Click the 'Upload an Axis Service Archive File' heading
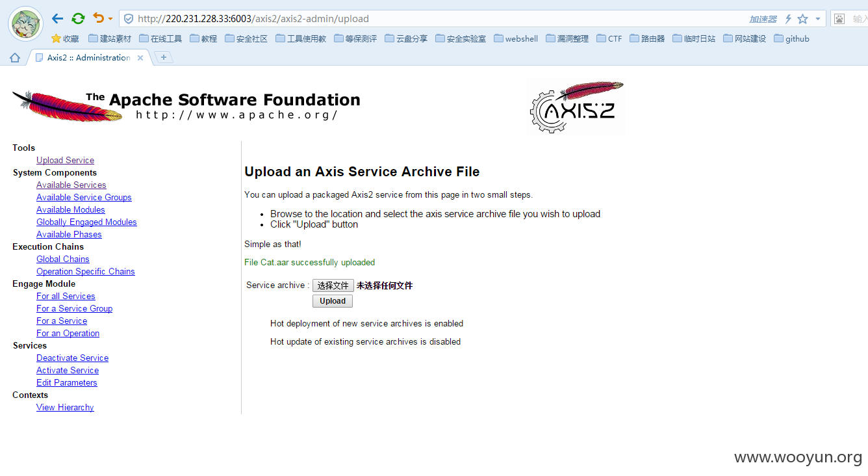Viewport: 868px width, 476px height. pyautogui.click(x=362, y=172)
